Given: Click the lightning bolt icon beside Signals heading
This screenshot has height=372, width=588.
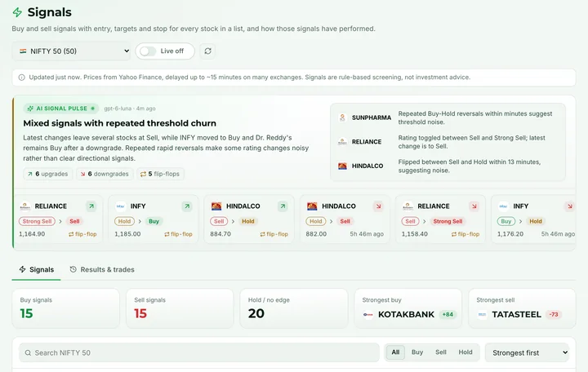Looking at the screenshot, I should click(x=17, y=12).
